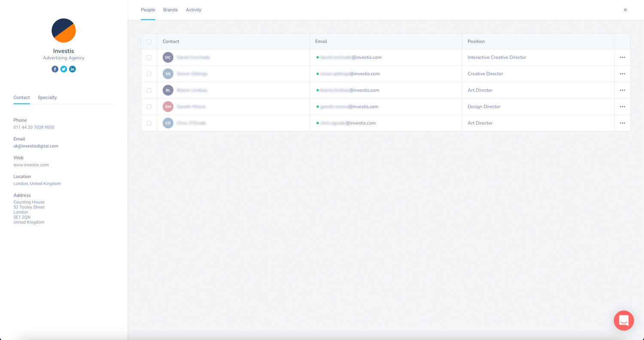The image size is (644, 340).
Task: Select the Design Director row checkbox
Action: [149, 107]
